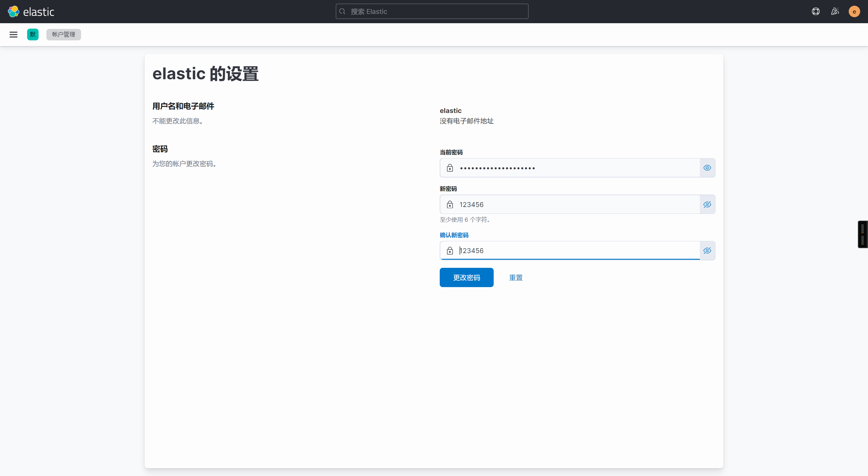The image size is (868, 476).
Task: Click the lock icon in new password field
Action: tap(450, 205)
